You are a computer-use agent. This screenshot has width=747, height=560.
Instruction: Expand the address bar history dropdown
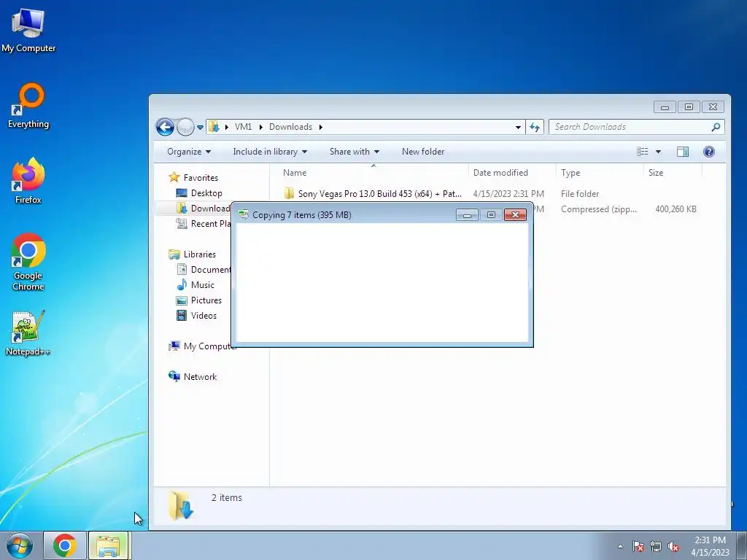(518, 127)
